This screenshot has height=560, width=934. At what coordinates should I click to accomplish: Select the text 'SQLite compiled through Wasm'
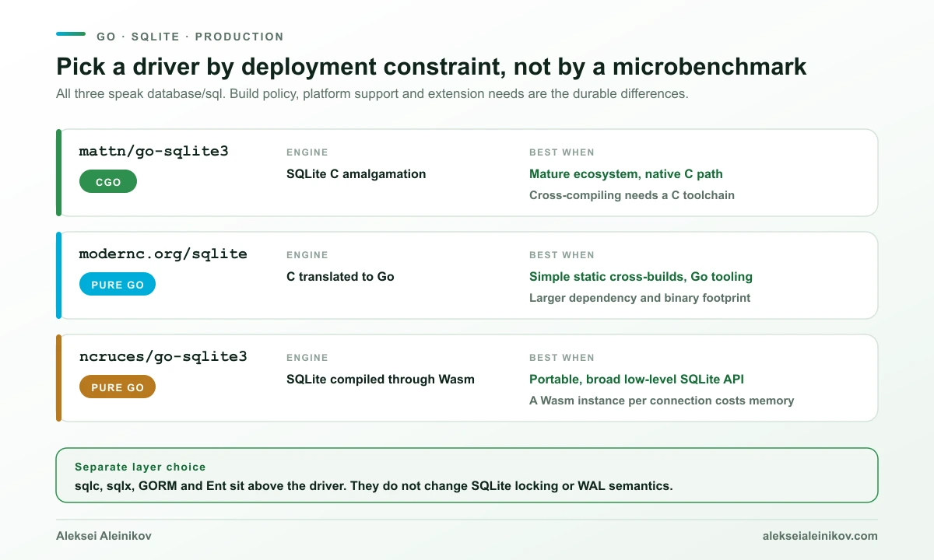pos(381,380)
